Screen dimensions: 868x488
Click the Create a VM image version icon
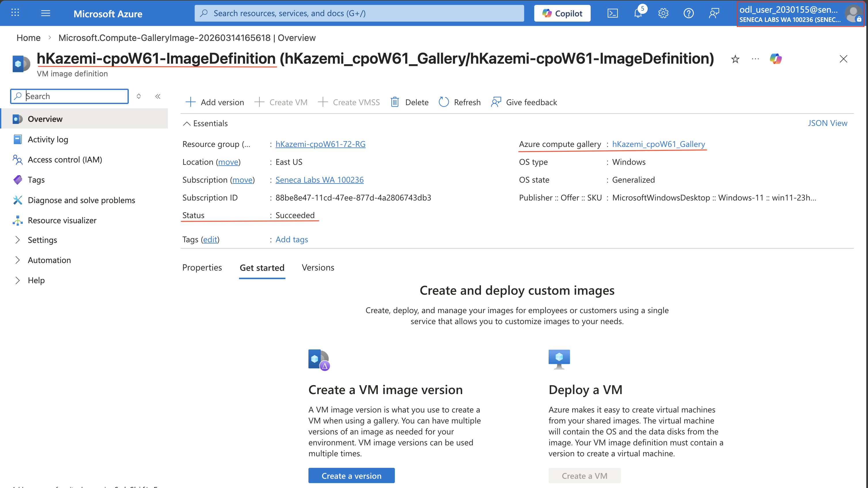tap(319, 360)
